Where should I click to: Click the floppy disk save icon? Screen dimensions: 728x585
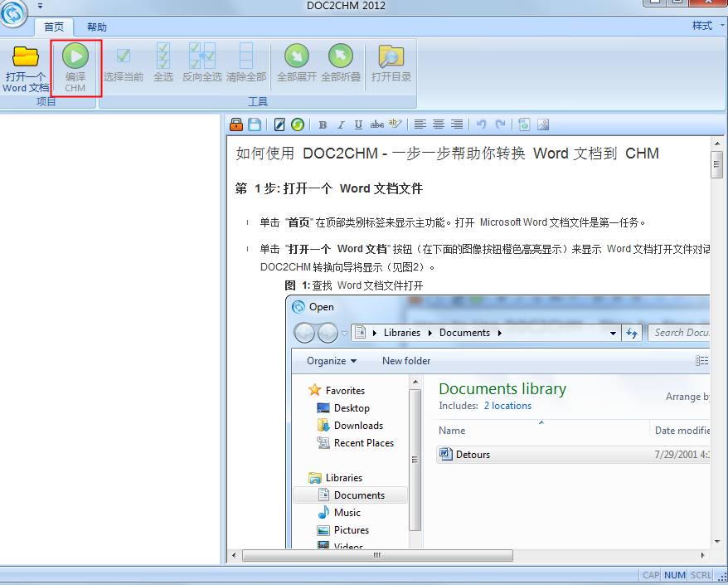click(x=255, y=124)
